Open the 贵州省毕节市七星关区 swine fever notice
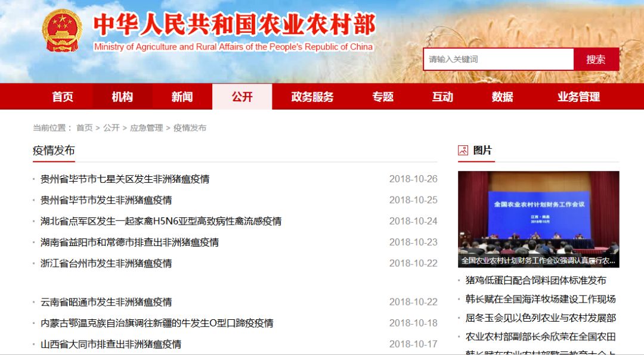 click(x=125, y=179)
